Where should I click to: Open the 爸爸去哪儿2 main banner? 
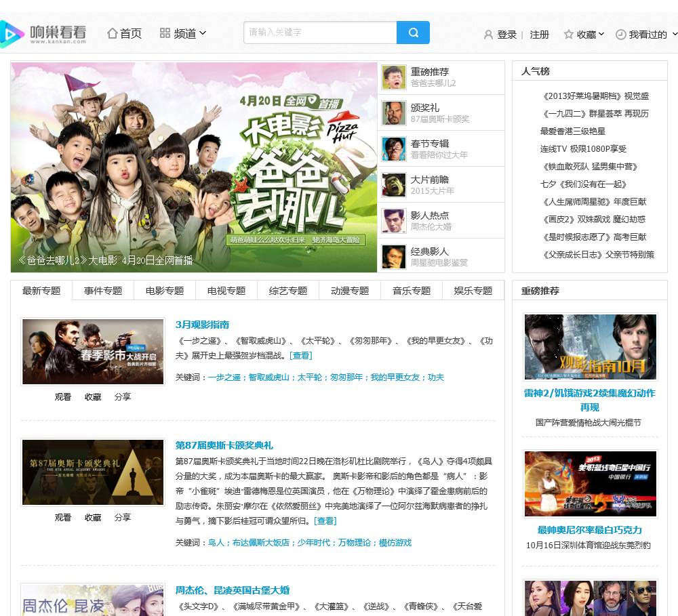coord(194,167)
